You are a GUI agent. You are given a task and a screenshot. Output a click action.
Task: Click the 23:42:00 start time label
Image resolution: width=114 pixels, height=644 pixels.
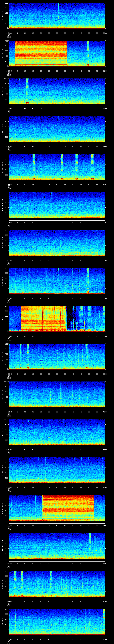point(9,525)
